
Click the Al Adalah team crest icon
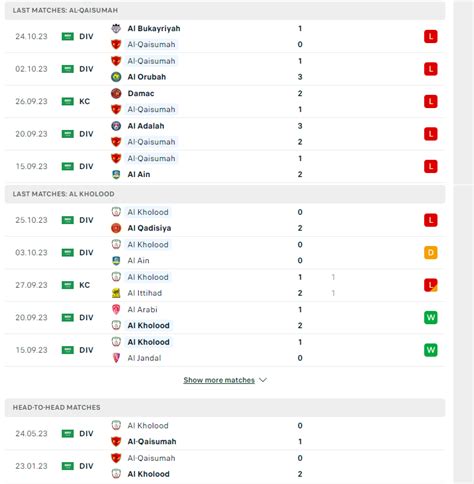click(x=116, y=126)
